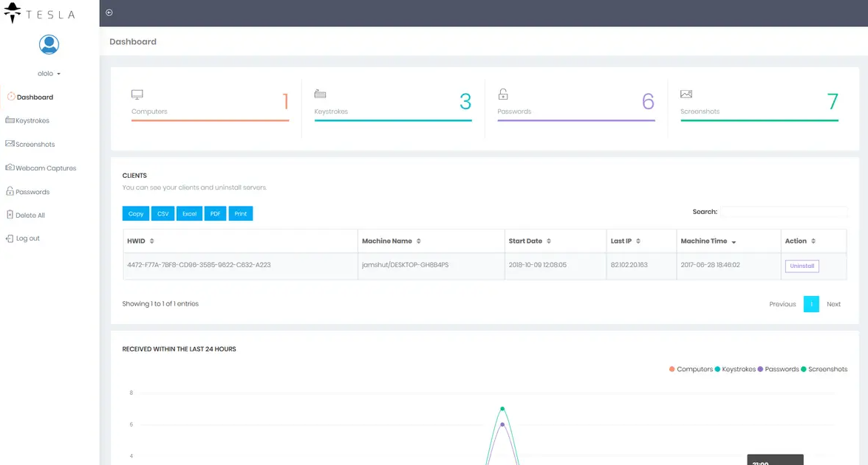This screenshot has width=868, height=465.
Task: Select page 1 in pagination
Action: click(811, 304)
